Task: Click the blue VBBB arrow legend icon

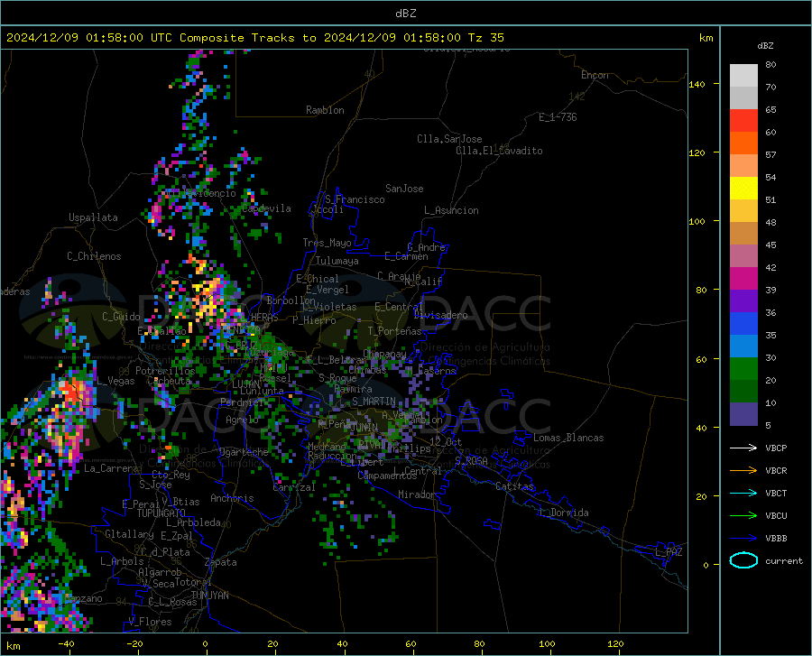Action: (x=743, y=538)
